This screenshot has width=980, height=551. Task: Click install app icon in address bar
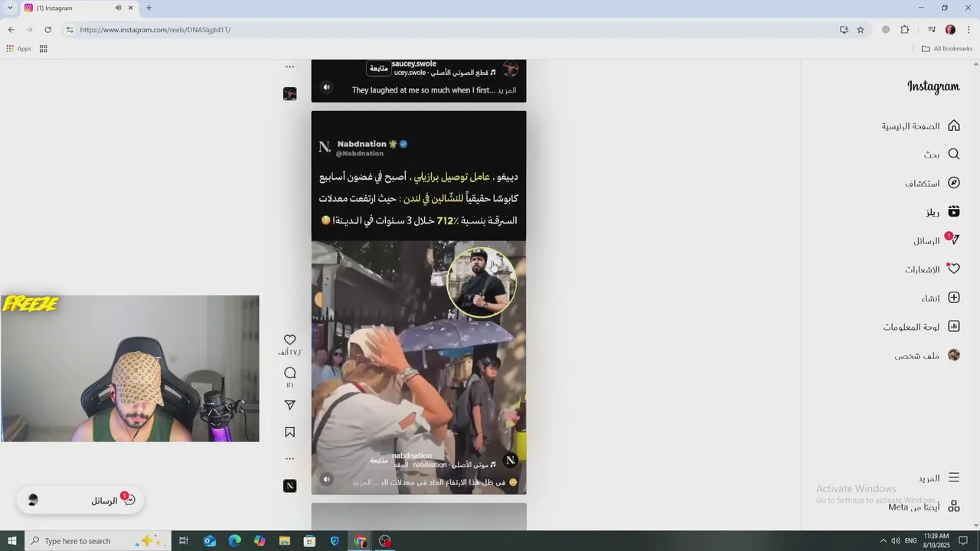click(x=844, y=30)
